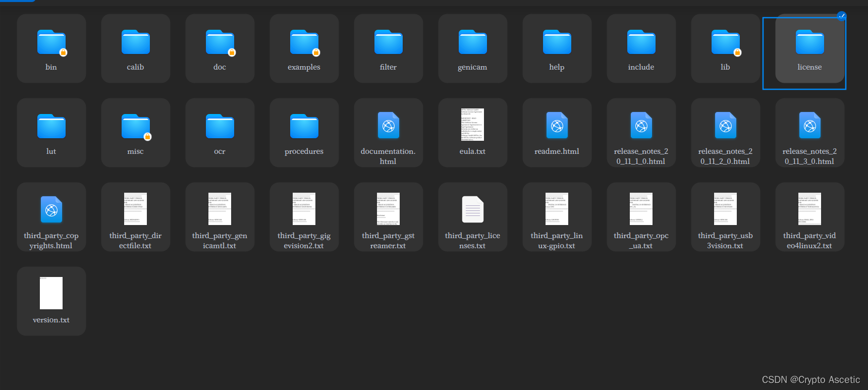Select release_notes_20_11_1_0.html file icon

[x=641, y=126]
